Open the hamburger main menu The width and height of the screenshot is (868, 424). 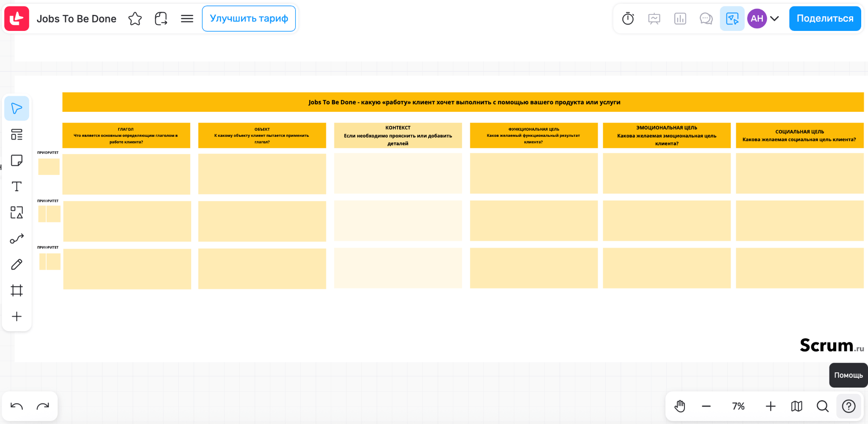click(x=187, y=19)
